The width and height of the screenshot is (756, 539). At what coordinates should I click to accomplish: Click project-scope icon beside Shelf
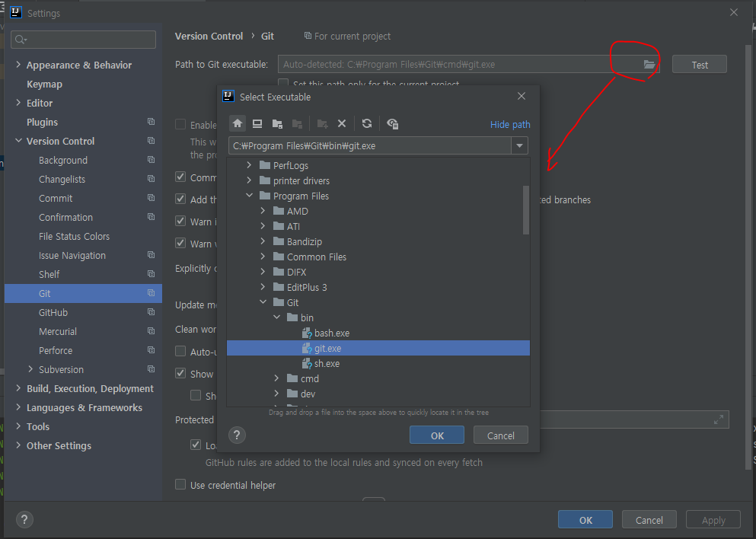coord(151,274)
